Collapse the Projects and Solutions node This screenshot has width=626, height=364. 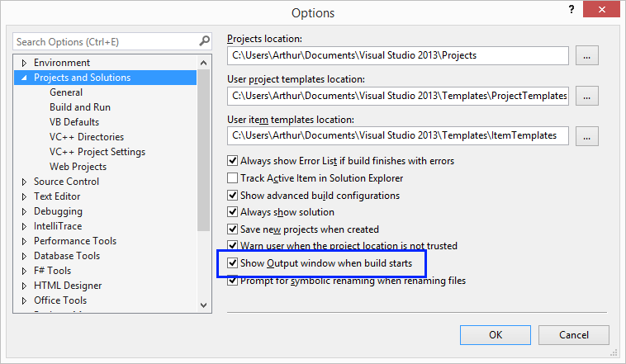point(24,78)
